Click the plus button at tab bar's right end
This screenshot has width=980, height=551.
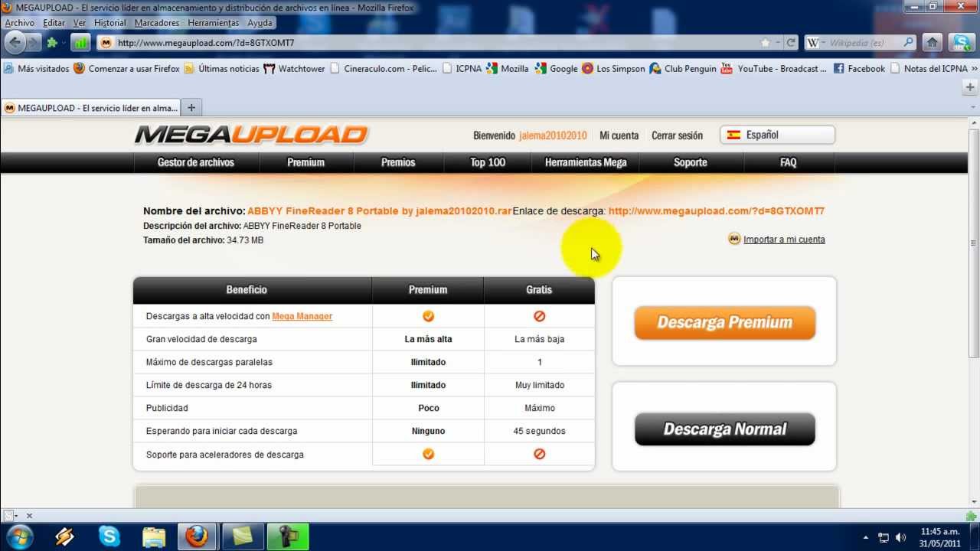[x=970, y=88]
